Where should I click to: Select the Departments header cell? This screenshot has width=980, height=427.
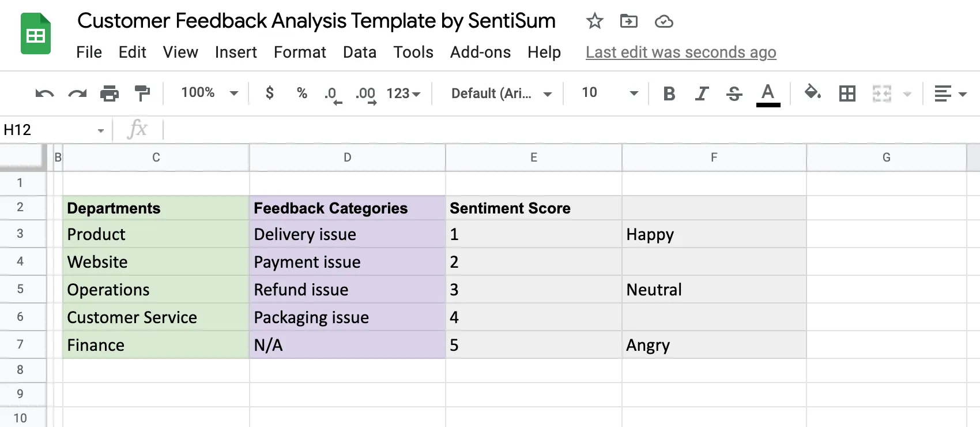coord(156,208)
